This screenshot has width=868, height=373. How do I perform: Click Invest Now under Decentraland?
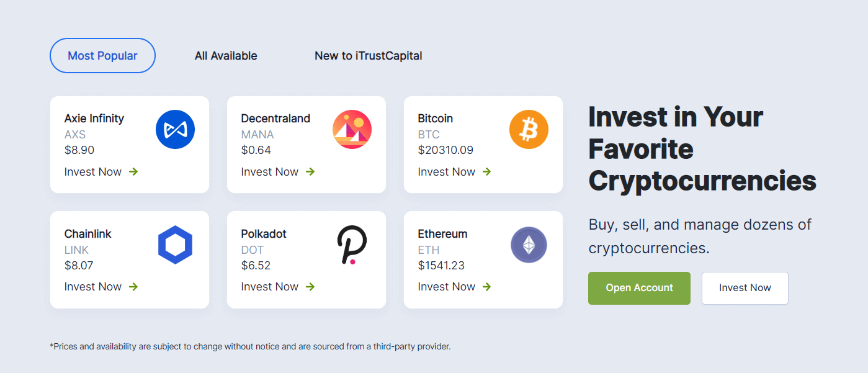(x=269, y=172)
